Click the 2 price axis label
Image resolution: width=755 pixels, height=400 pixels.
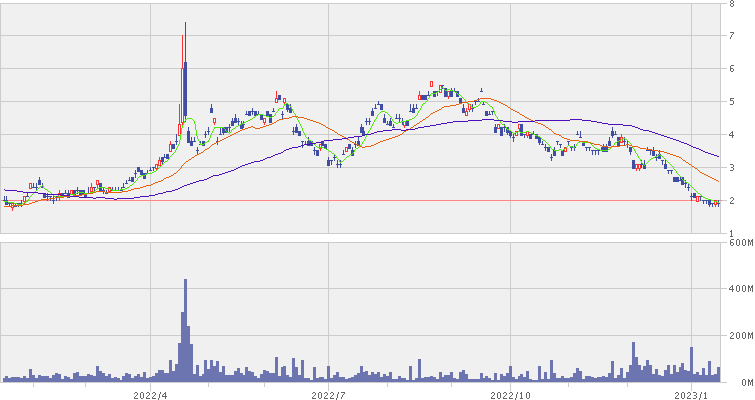734,201
